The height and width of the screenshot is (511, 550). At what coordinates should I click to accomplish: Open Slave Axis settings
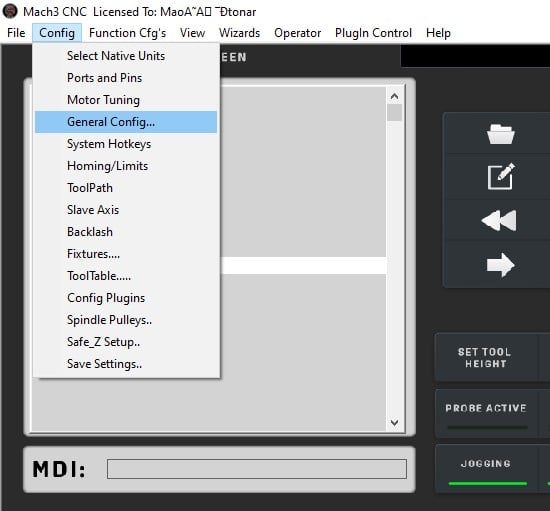pos(126,210)
